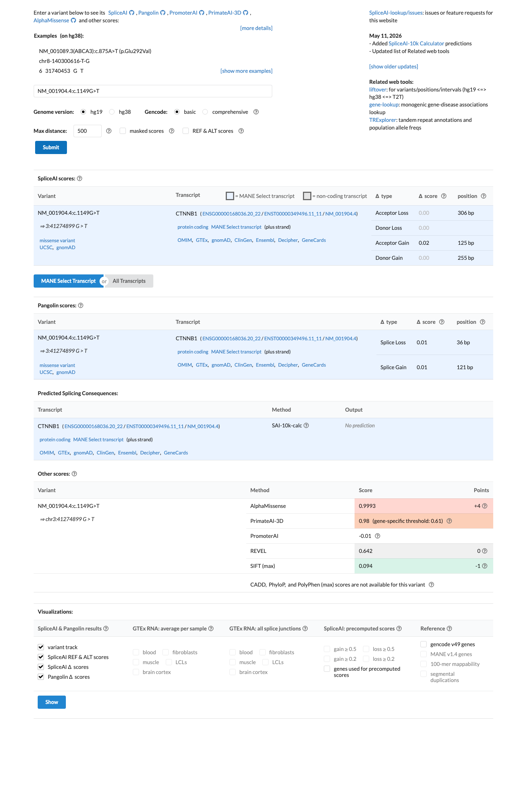Open help icon next to SpliceAI position column
The width and height of the screenshot is (532, 805).
(x=484, y=196)
